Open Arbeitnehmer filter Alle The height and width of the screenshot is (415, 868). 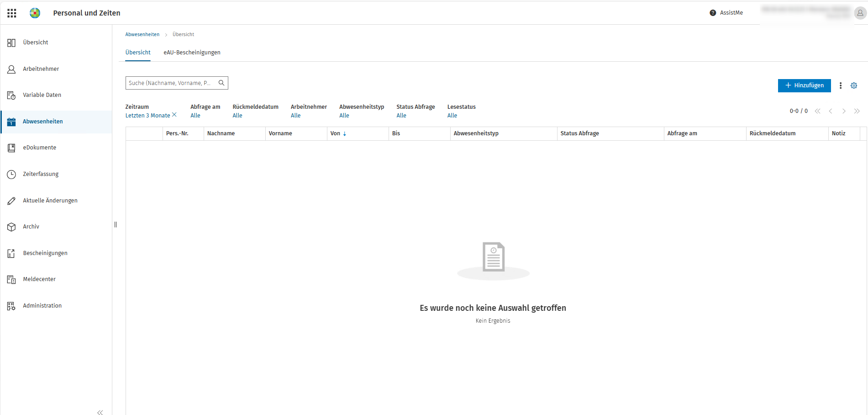296,116
